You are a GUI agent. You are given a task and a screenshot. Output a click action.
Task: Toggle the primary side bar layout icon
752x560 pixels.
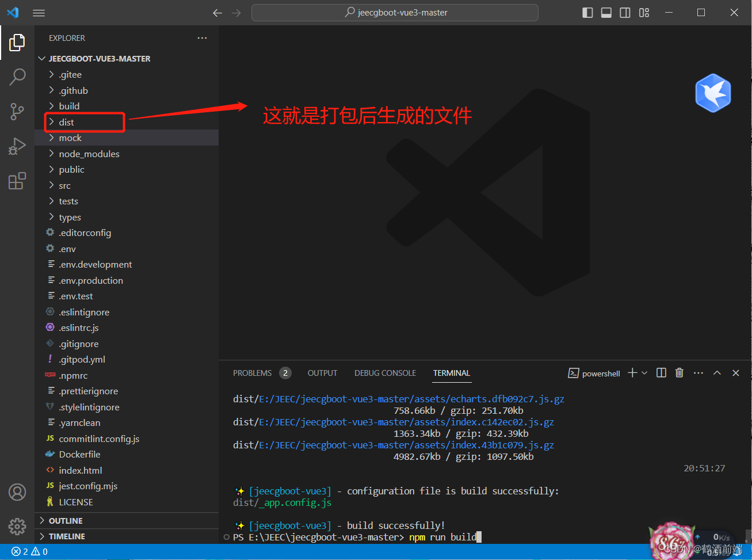587,13
